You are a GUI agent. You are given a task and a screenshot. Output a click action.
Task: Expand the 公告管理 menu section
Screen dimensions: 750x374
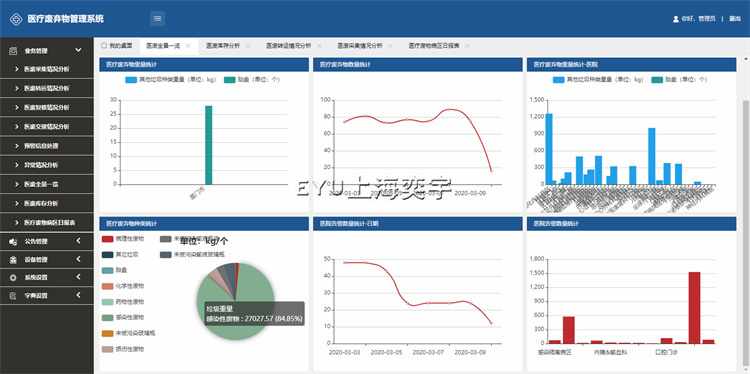tap(78, 242)
